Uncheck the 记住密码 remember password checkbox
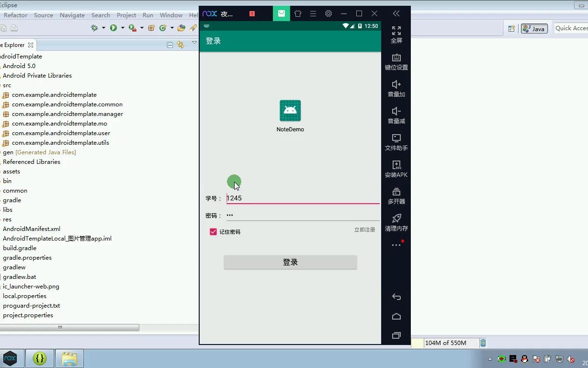Image resolution: width=588 pixels, height=368 pixels. click(213, 231)
